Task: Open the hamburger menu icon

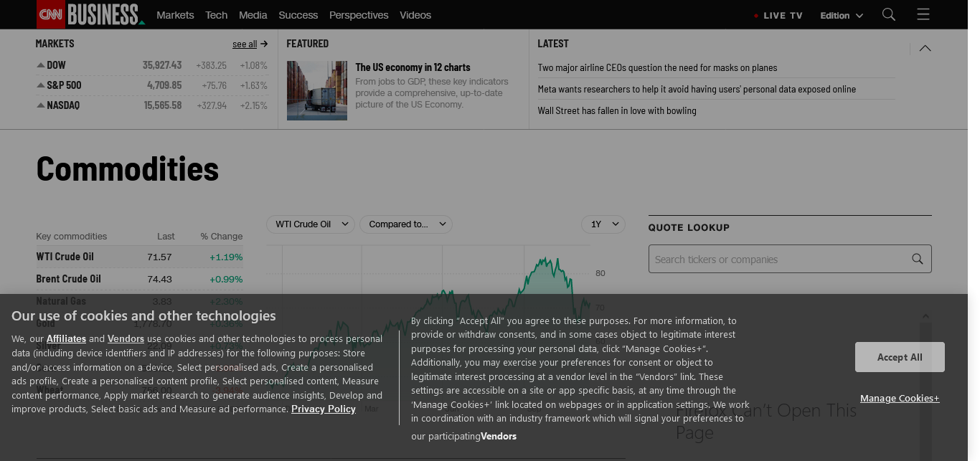Action: tap(923, 14)
